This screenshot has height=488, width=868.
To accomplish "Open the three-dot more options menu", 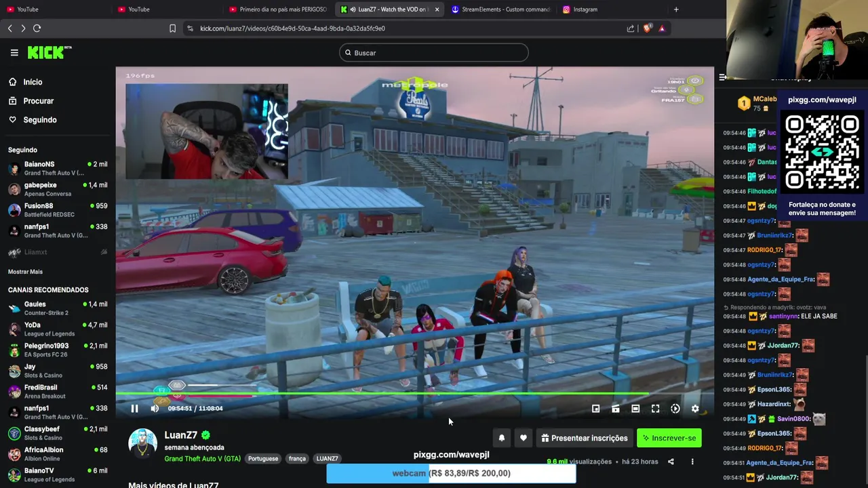I will click(x=692, y=462).
